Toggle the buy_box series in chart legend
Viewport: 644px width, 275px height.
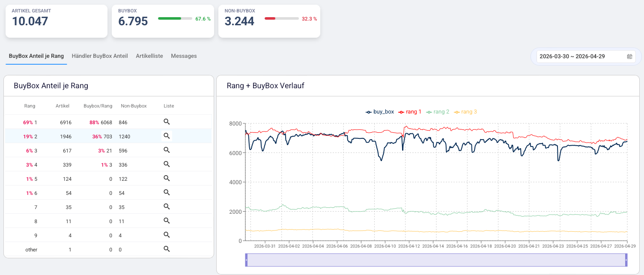click(x=380, y=112)
